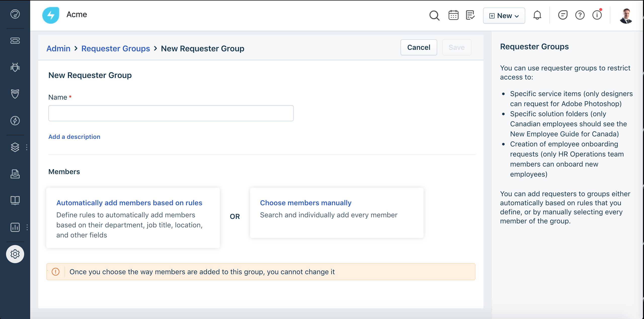644x319 pixels.
Task: Expand the Assets submenu dots
Action: click(x=27, y=147)
